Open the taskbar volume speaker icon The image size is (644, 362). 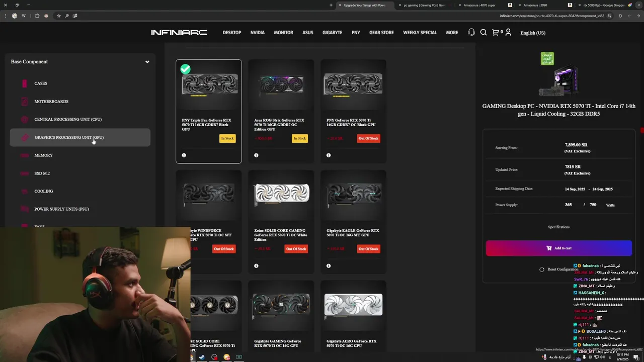coord(602,357)
